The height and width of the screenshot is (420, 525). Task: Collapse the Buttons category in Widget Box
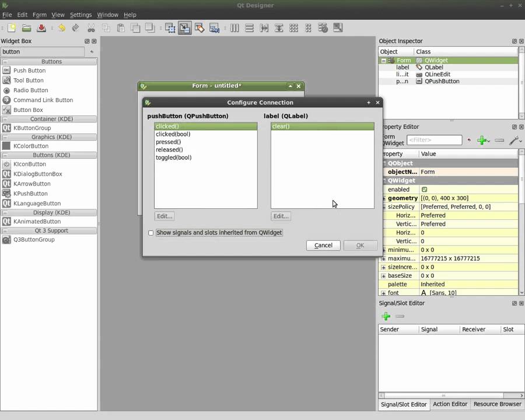5,62
